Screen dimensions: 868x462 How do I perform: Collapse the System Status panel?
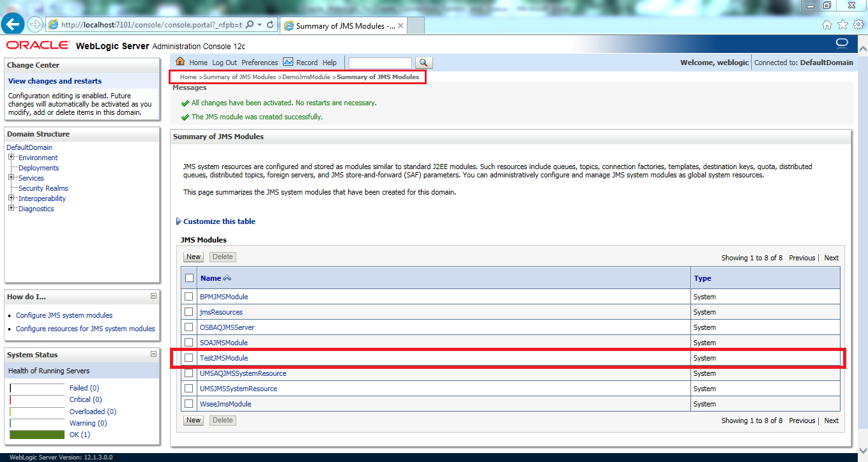(x=153, y=354)
